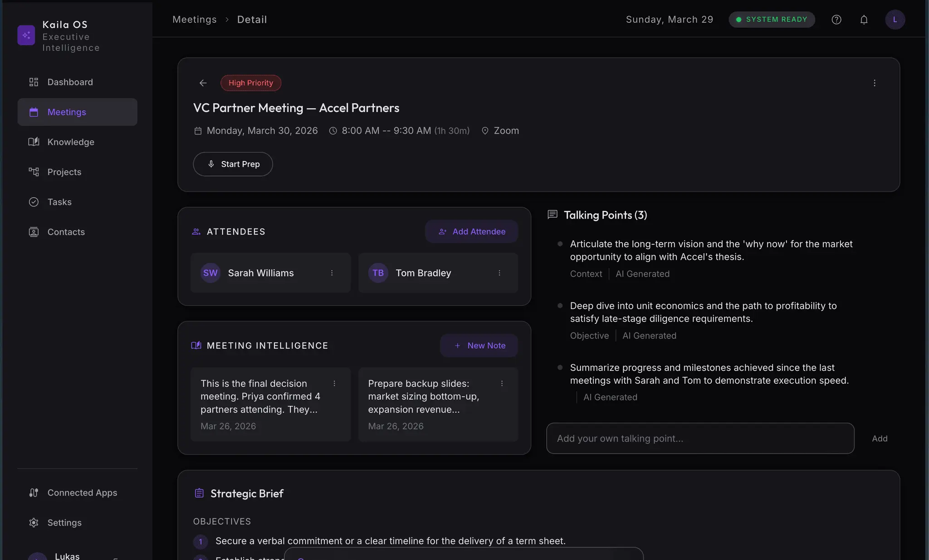
Task: Open help via the question mark icon
Action: coord(836,19)
